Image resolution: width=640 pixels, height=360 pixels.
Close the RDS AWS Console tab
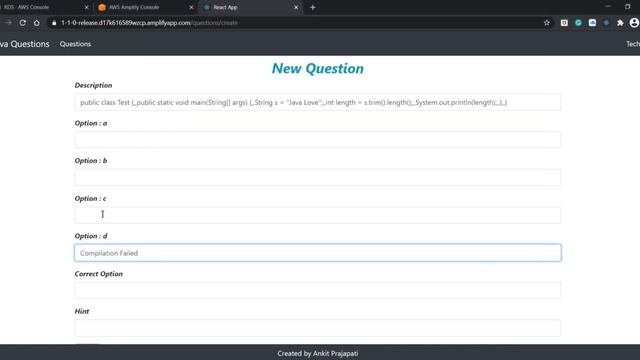87,7
